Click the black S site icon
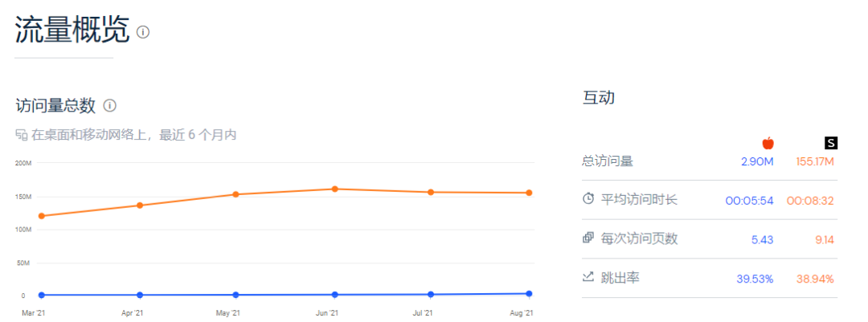 coord(831,143)
